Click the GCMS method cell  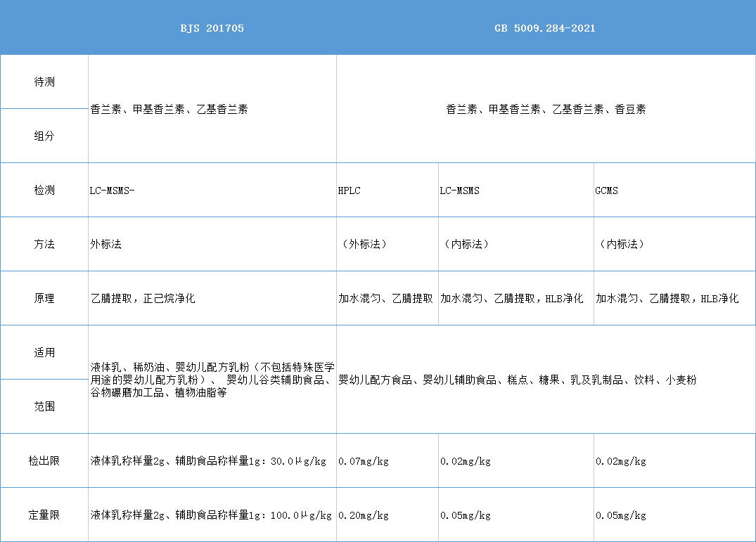(674, 190)
